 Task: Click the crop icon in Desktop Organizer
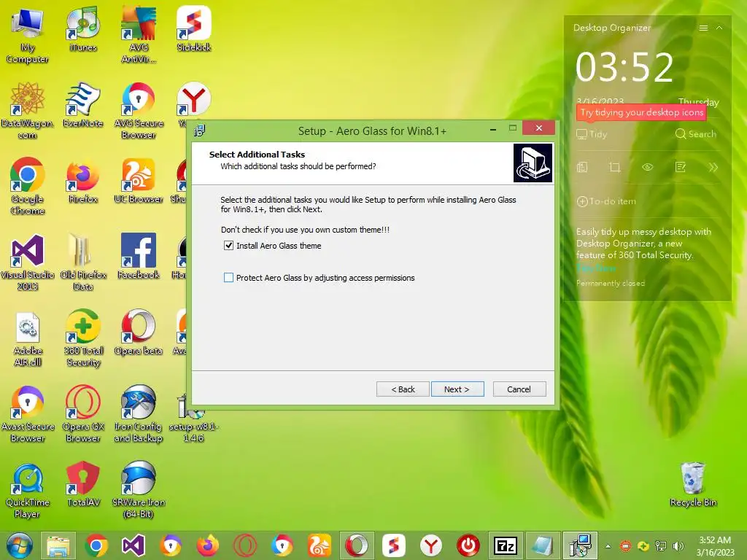click(x=614, y=167)
